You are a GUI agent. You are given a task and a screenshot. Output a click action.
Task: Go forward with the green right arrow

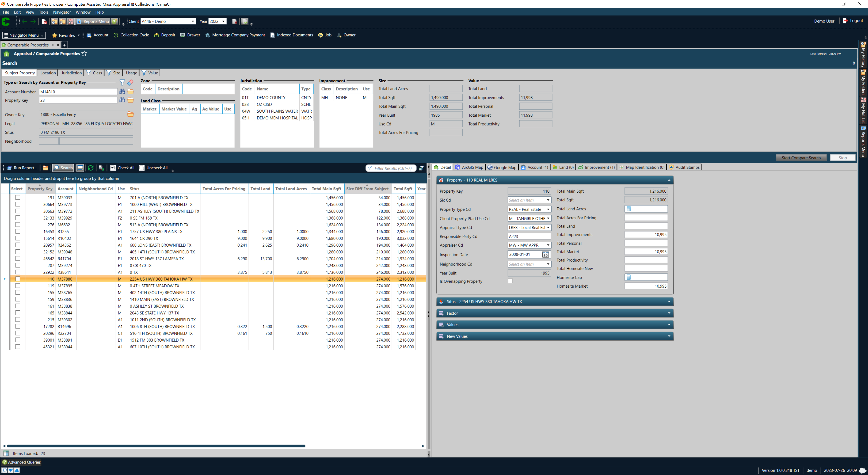[x=33, y=21]
